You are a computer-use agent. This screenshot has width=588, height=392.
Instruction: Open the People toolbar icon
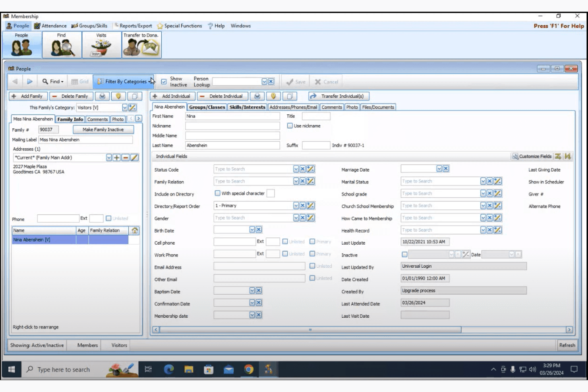(x=22, y=44)
